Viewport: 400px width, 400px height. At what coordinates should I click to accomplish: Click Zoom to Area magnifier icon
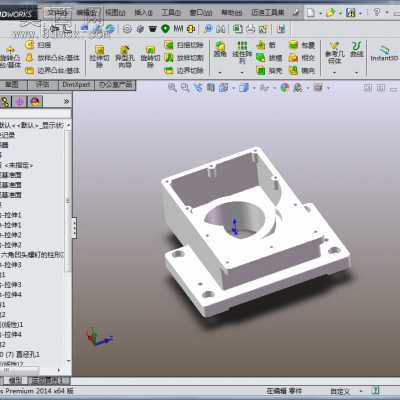[x=185, y=88]
